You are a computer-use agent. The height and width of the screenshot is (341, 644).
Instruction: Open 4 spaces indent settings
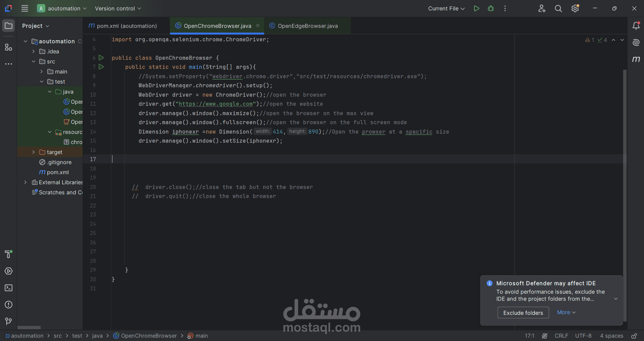[x=611, y=336]
